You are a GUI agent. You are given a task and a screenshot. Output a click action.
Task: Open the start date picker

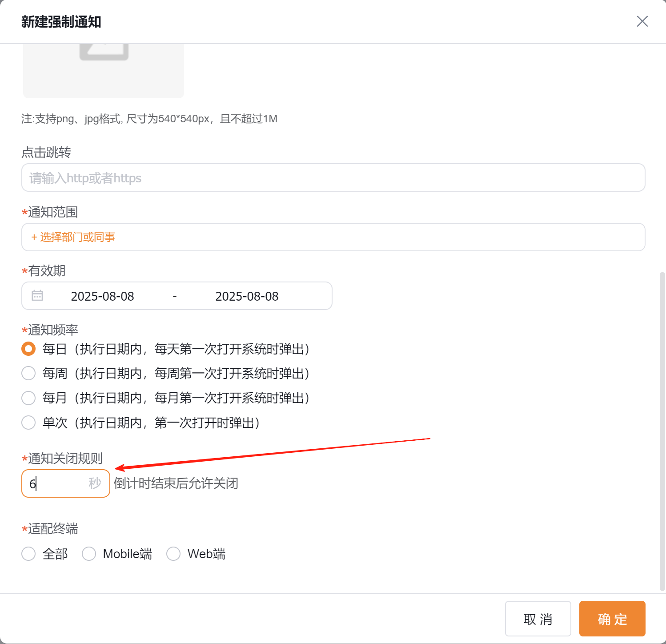point(103,296)
